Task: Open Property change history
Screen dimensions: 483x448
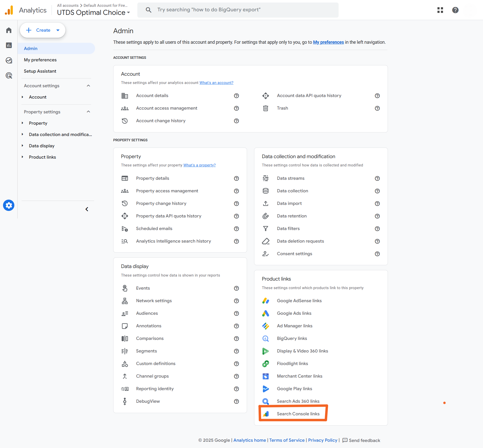Action: coord(161,203)
